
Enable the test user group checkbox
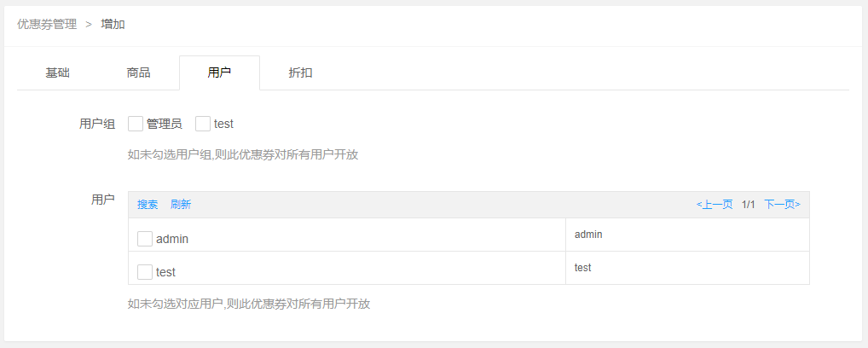click(x=203, y=124)
